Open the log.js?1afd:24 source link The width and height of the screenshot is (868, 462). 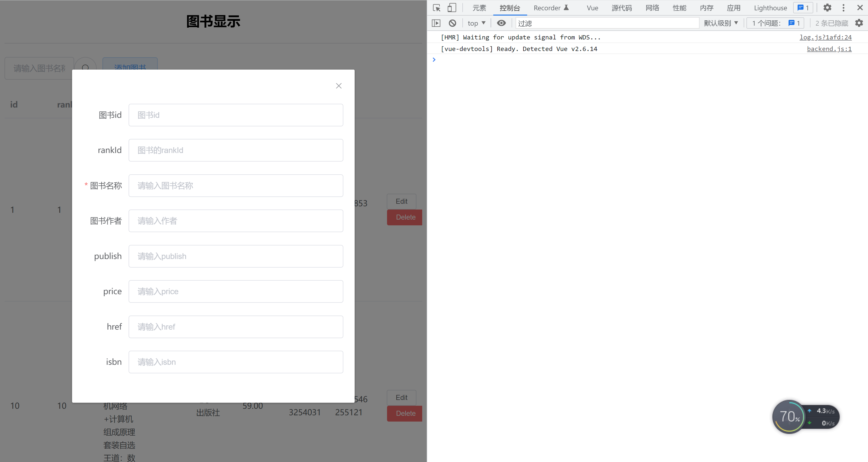825,37
